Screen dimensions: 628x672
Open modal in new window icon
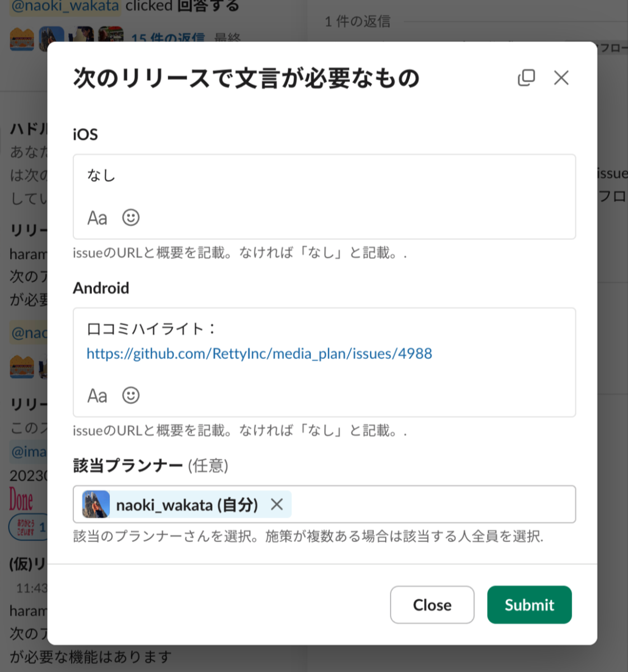pos(526,77)
